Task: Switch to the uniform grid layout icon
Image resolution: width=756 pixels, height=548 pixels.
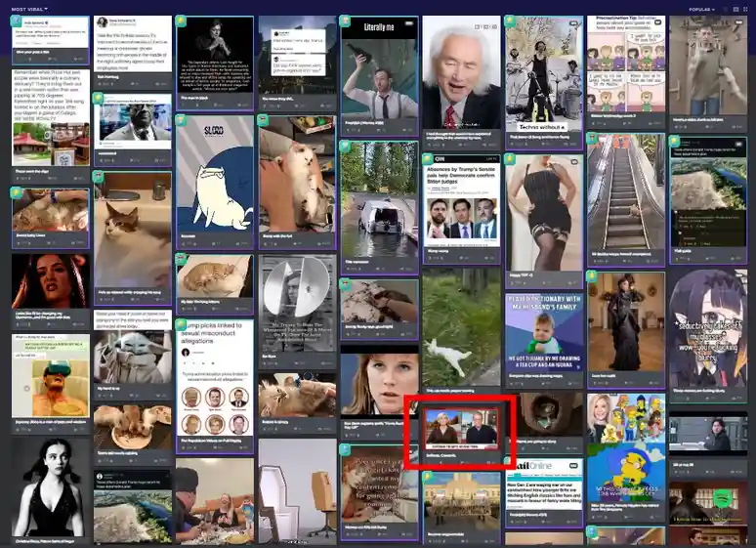Action: pyautogui.click(x=746, y=9)
